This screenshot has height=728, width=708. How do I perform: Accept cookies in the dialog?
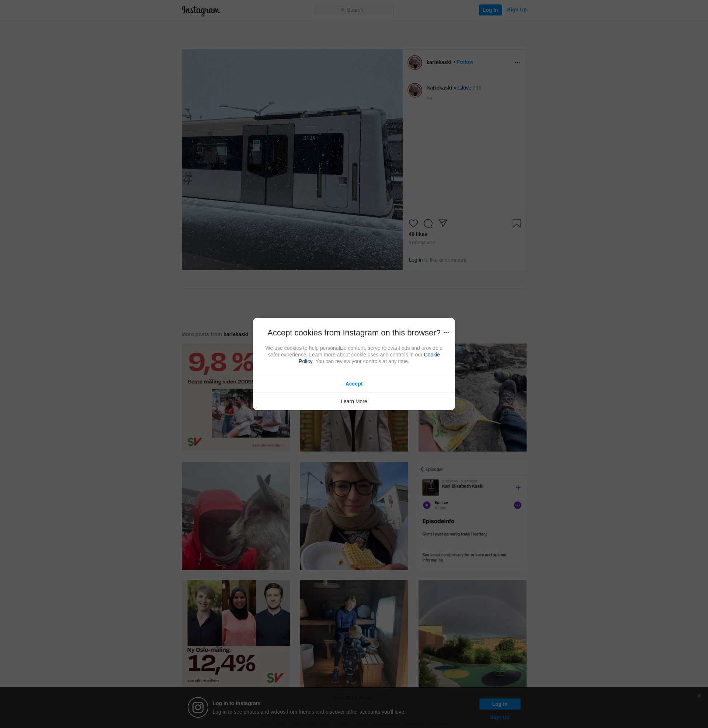click(354, 384)
